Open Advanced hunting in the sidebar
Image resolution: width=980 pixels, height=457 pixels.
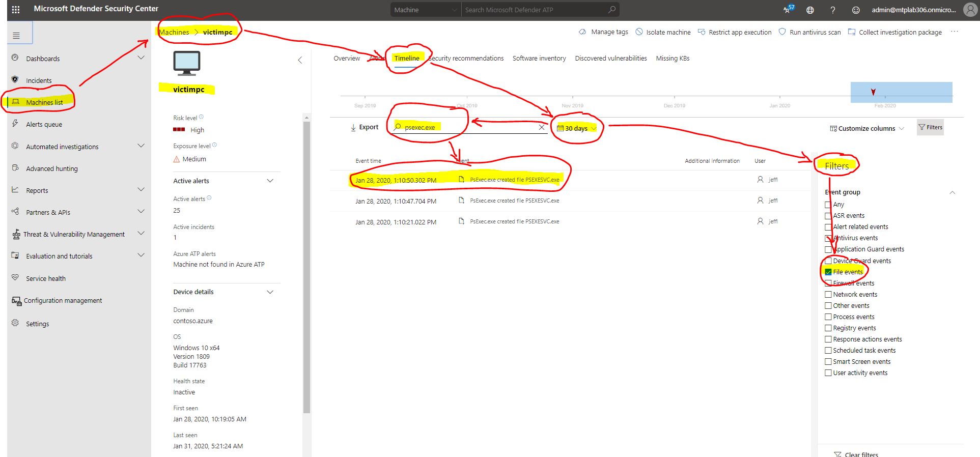pos(51,168)
